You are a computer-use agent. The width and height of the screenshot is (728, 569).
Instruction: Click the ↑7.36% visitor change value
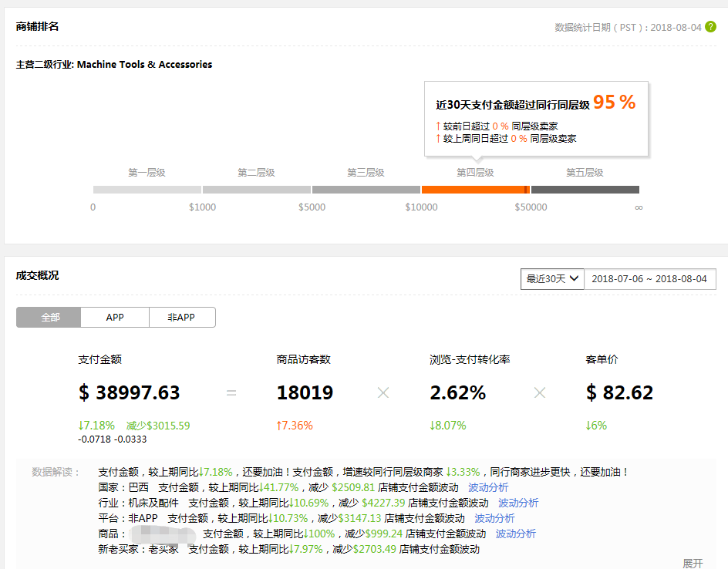tap(295, 426)
